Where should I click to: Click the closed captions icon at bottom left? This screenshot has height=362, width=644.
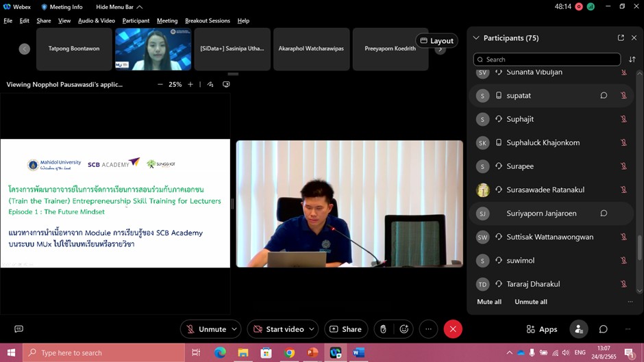point(19,329)
